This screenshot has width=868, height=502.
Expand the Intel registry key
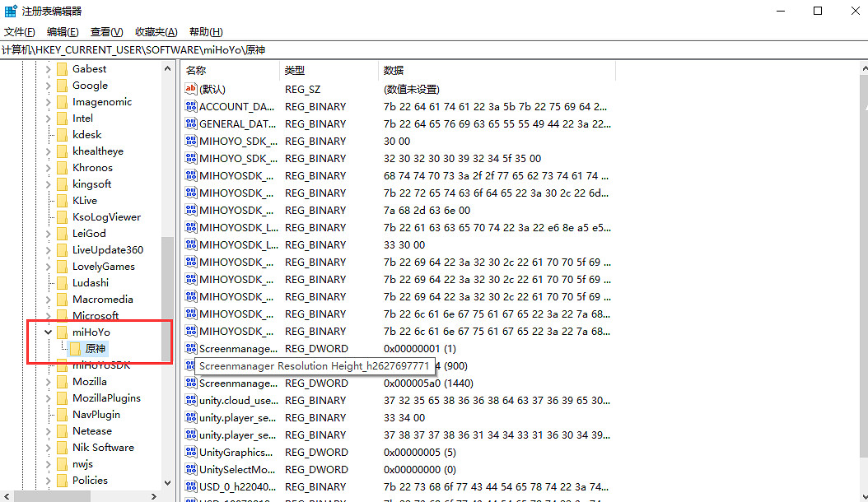click(x=48, y=119)
